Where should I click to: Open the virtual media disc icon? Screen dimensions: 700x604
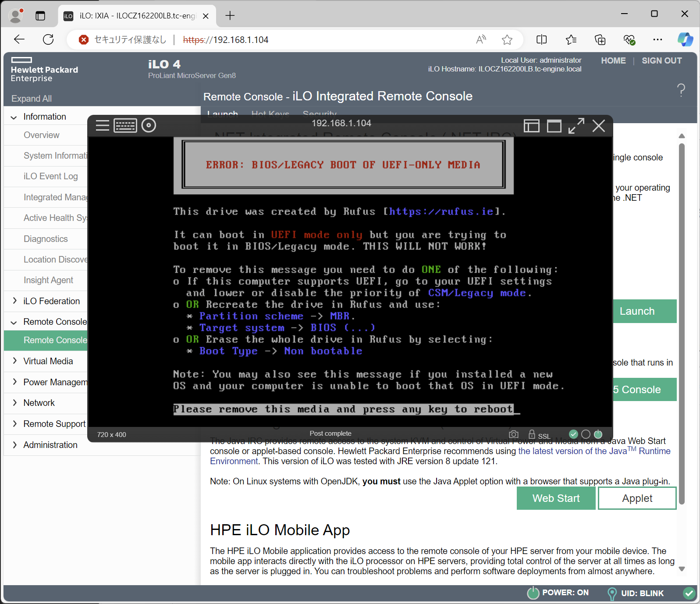[x=149, y=125]
